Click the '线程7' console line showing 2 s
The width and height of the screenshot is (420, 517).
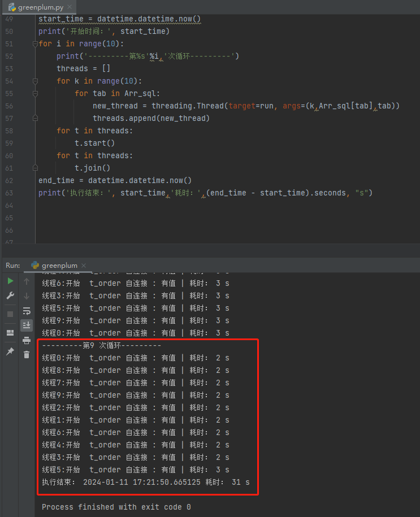pos(135,383)
